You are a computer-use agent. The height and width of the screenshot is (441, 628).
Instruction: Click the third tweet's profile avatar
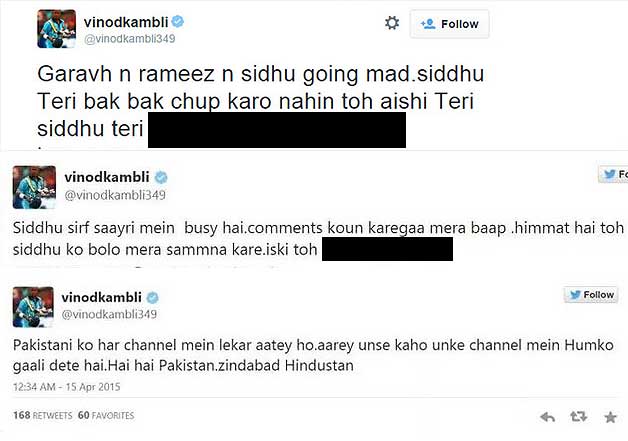(33, 307)
